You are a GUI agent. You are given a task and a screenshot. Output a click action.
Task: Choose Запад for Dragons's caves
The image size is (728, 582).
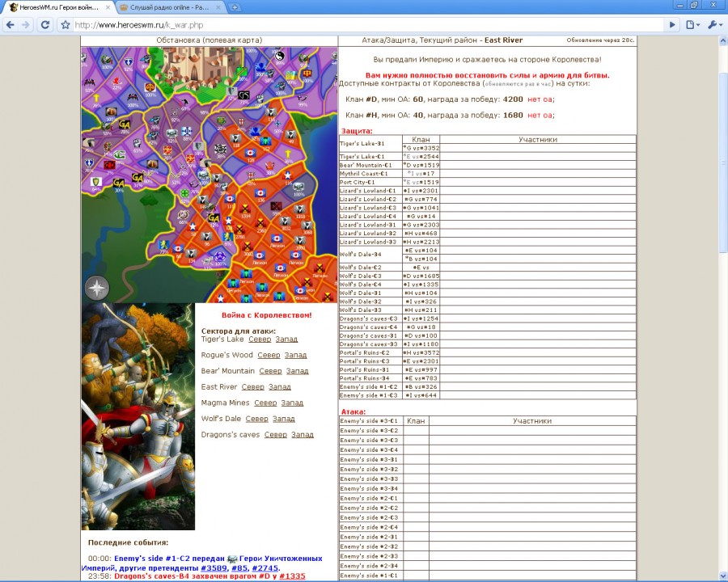click(303, 434)
